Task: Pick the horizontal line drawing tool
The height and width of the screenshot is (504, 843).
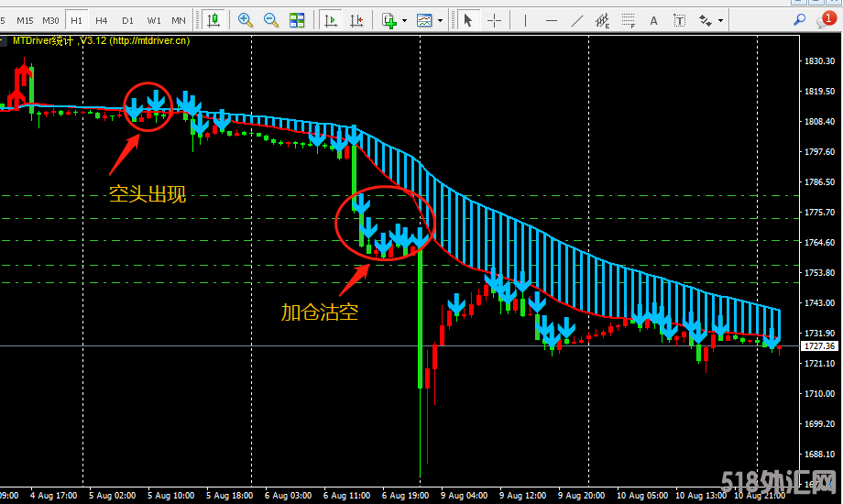Action: pyautogui.click(x=551, y=20)
